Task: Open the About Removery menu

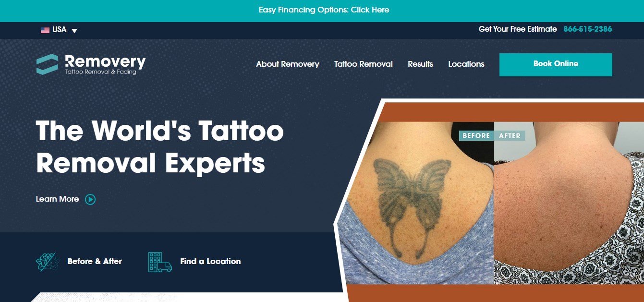Action: 288,64
